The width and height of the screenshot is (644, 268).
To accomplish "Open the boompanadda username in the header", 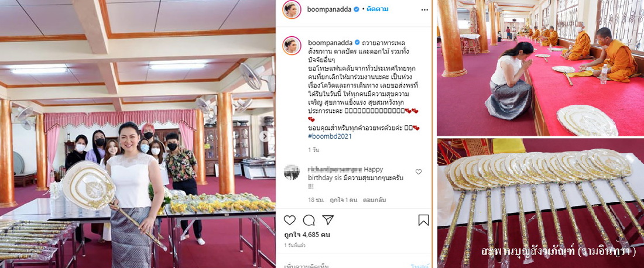I will [x=330, y=9].
